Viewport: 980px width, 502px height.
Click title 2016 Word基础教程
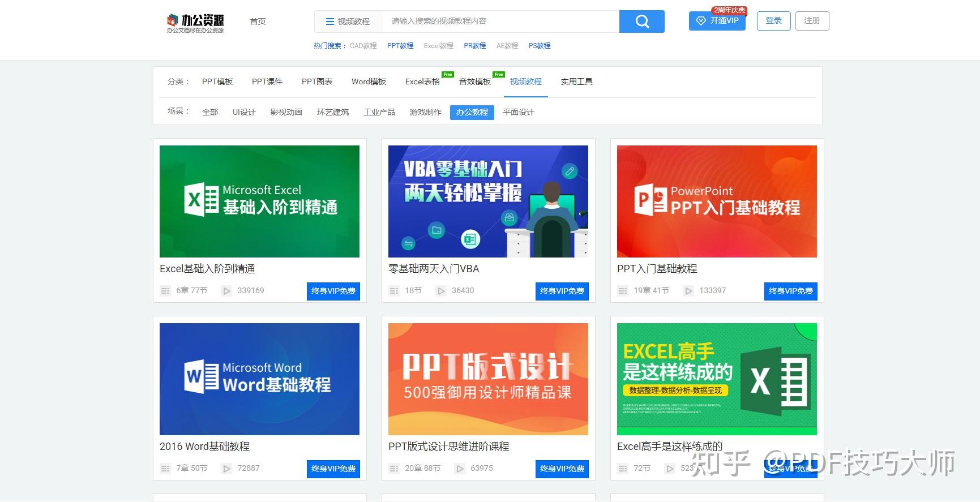(205, 447)
